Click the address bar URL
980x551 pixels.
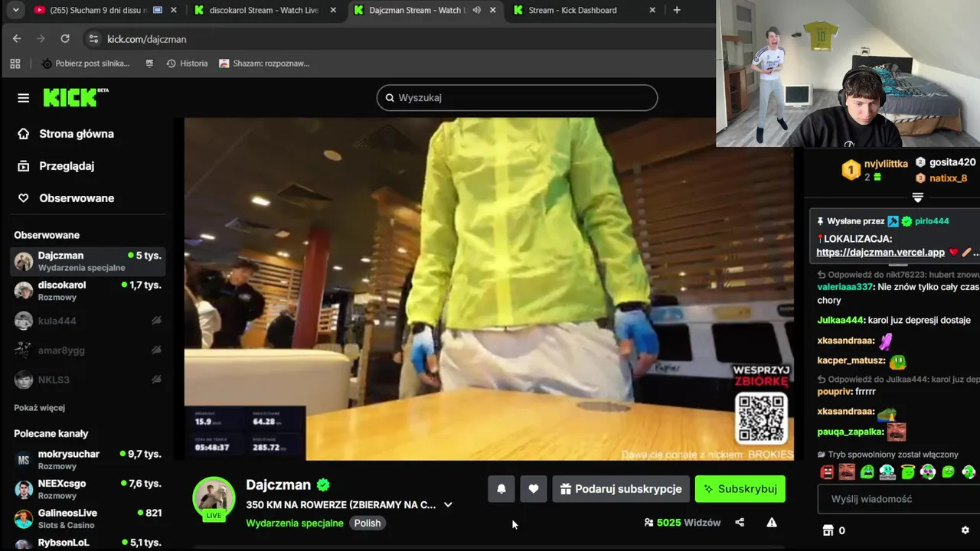146,39
